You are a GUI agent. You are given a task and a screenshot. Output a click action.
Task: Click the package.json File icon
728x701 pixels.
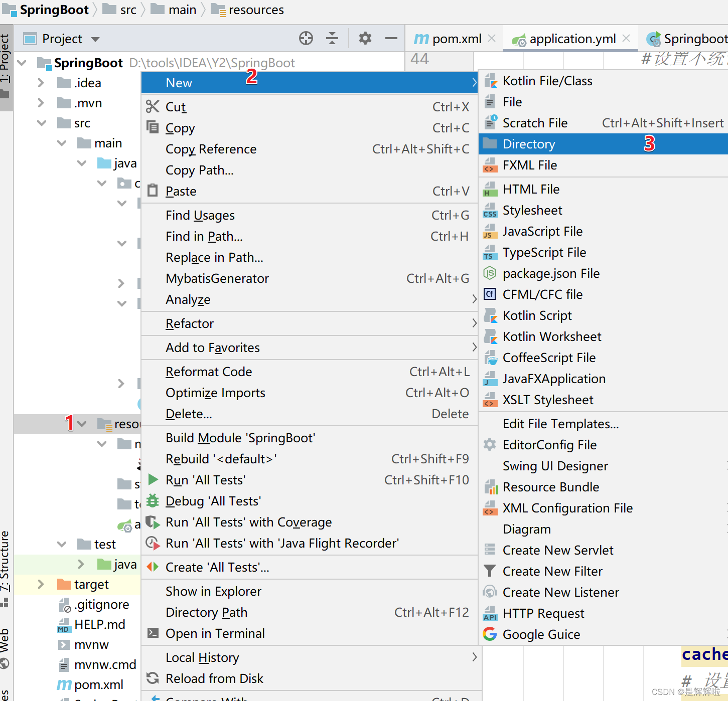(x=490, y=273)
